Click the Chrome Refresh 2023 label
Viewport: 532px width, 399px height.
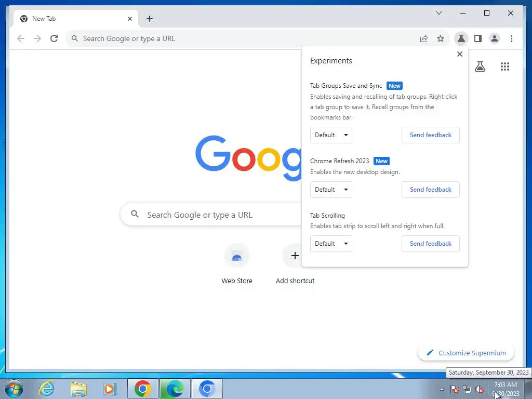pos(339,161)
